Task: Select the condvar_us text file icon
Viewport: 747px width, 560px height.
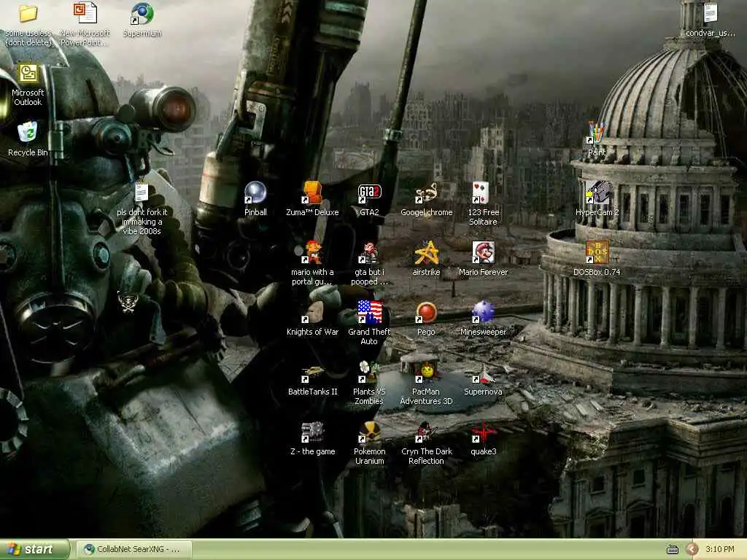Action: tap(711, 13)
